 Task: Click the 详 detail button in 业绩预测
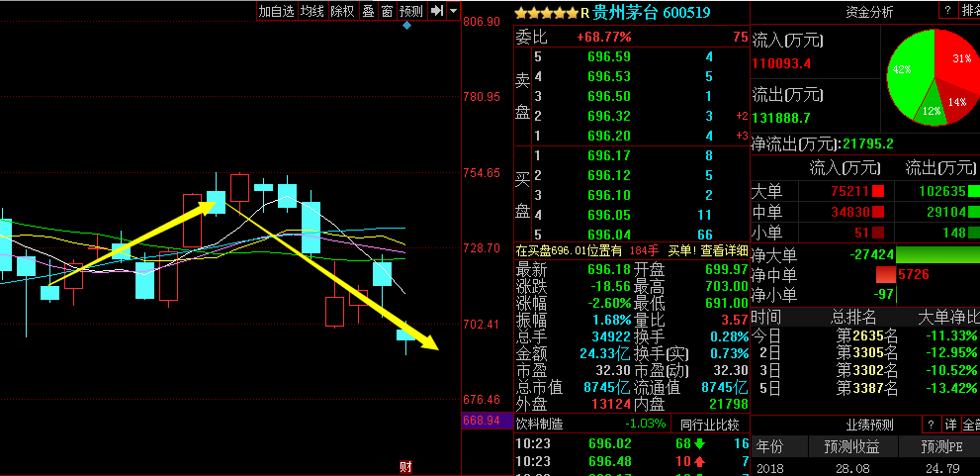pos(950,425)
